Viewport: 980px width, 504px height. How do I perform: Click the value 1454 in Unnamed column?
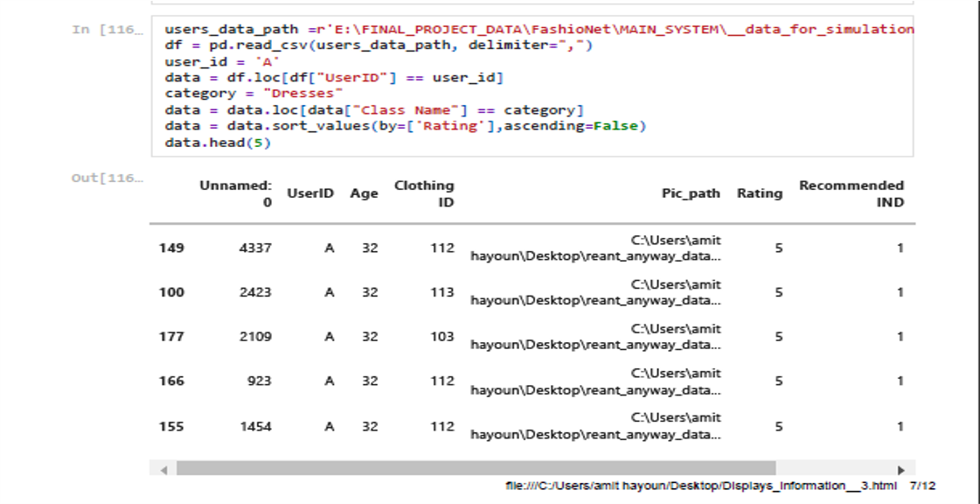point(255,426)
